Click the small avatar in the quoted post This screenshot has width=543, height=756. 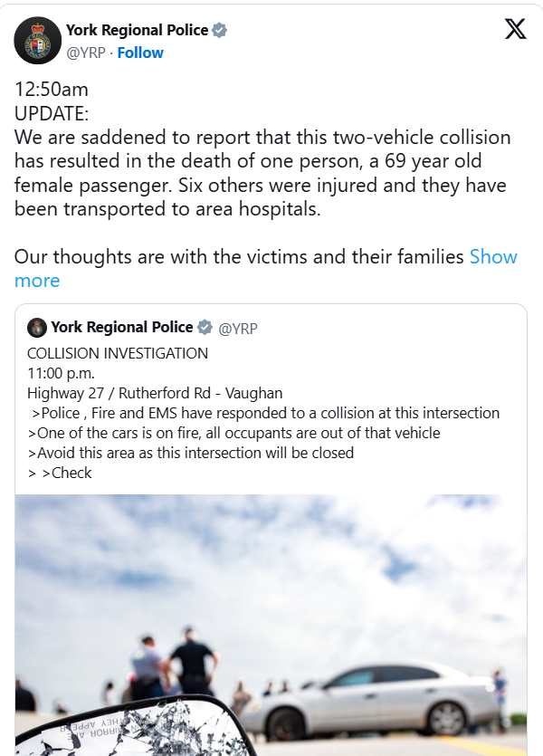37,327
